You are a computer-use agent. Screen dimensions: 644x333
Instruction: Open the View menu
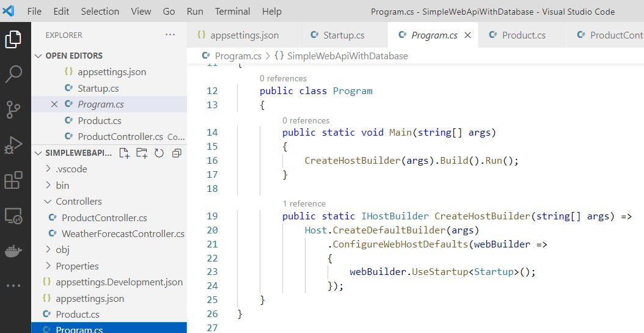pyautogui.click(x=141, y=12)
